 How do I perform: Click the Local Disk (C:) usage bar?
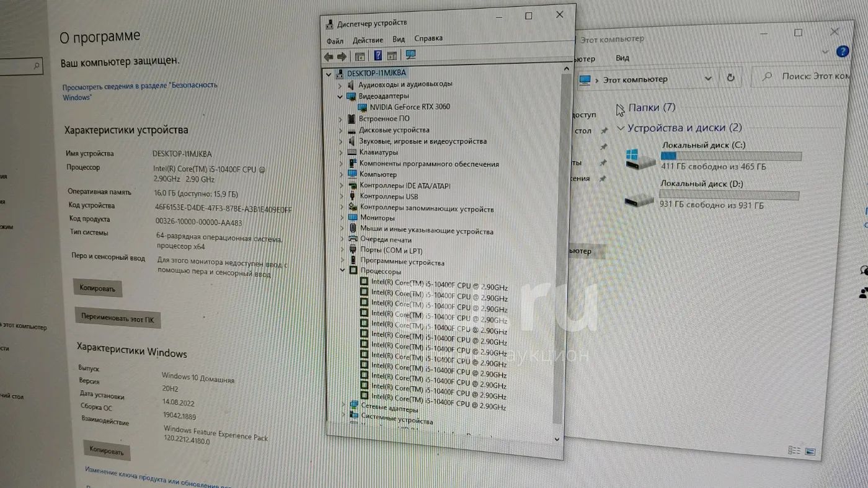[x=731, y=156]
